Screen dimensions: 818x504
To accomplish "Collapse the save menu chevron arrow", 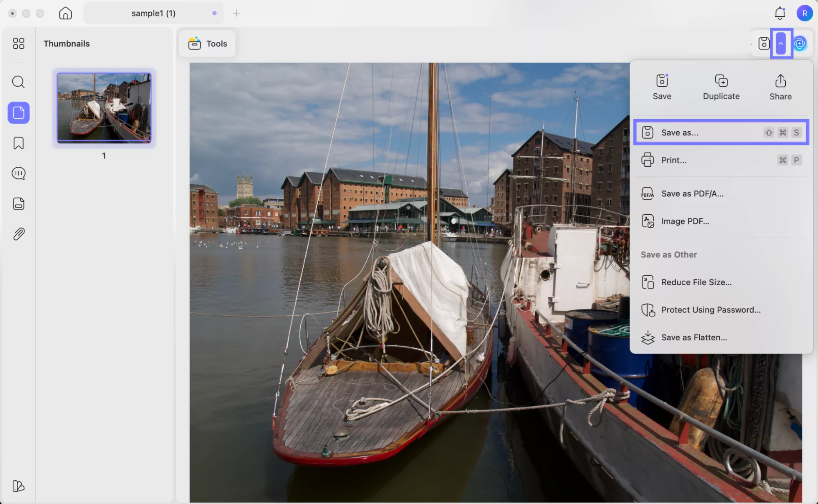I will coord(781,43).
